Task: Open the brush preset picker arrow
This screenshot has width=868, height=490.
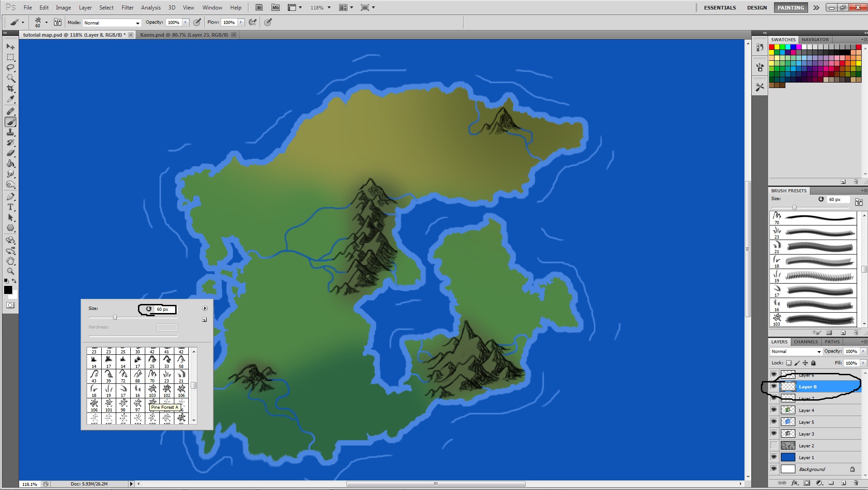Action: point(46,22)
